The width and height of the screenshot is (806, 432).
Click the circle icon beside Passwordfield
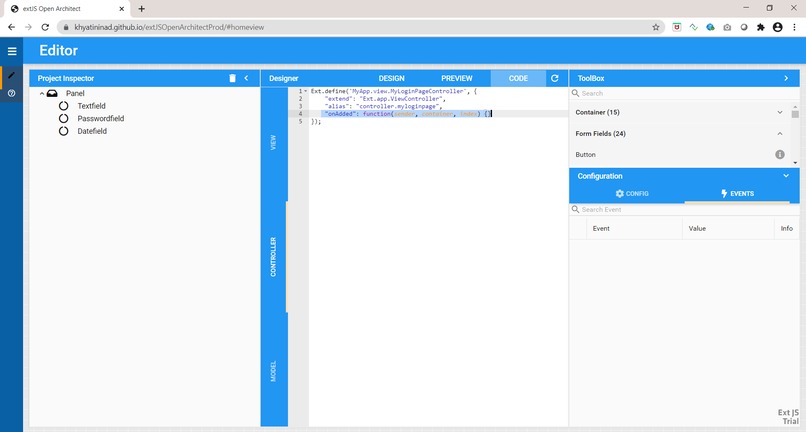(x=63, y=118)
